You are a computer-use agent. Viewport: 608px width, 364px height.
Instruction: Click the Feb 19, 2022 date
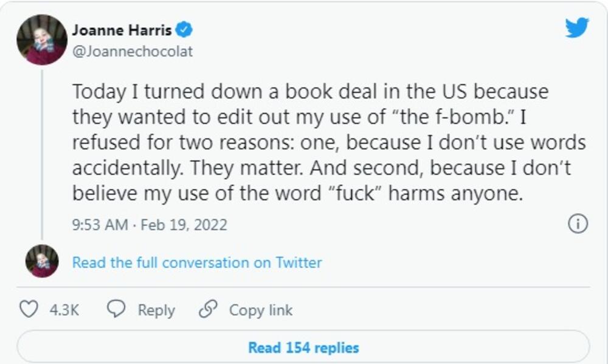pos(184,225)
